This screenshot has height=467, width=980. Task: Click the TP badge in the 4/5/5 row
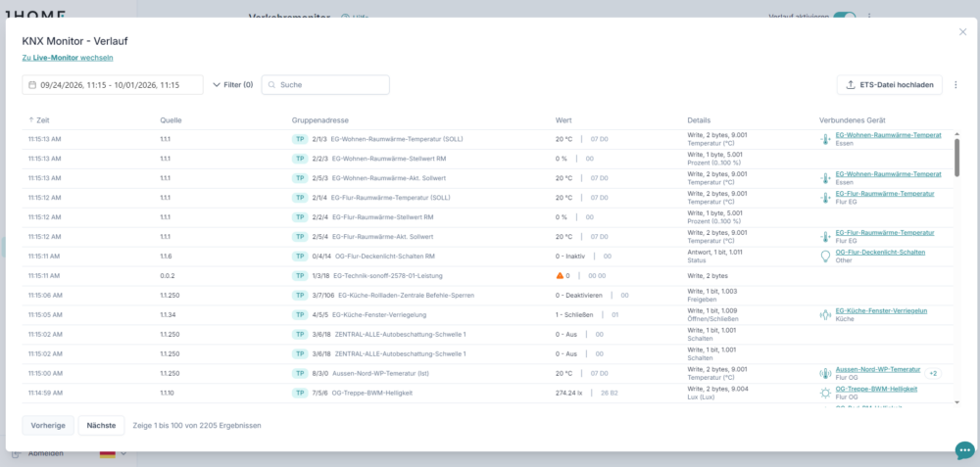(299, 314)
